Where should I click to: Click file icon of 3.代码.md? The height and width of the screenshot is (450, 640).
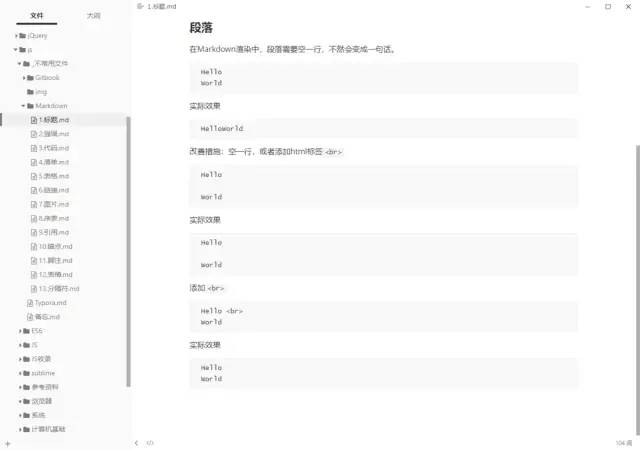tap(34, 148)
